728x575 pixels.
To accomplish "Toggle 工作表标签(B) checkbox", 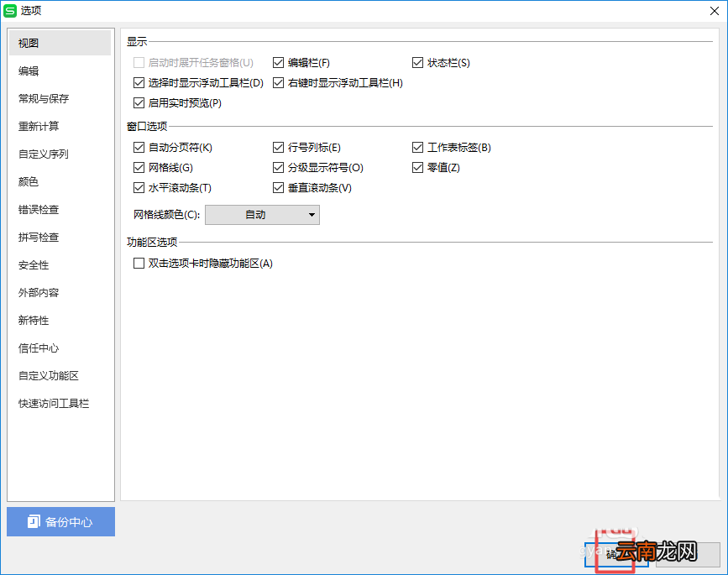I will [417, 148].
